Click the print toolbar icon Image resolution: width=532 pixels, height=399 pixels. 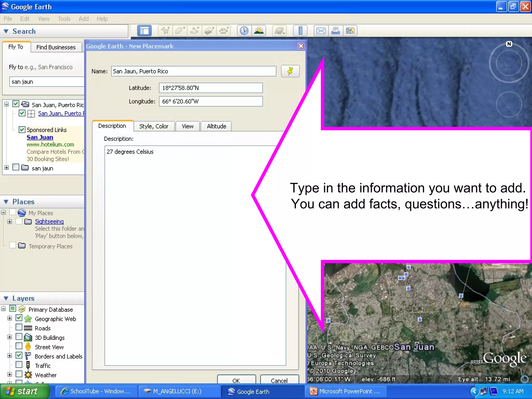click(336, 31)
